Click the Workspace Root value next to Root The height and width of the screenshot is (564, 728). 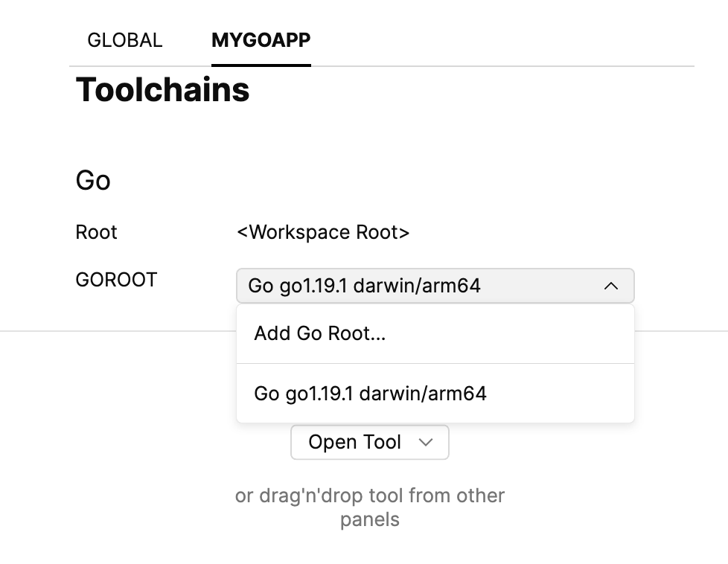point(324,231)
